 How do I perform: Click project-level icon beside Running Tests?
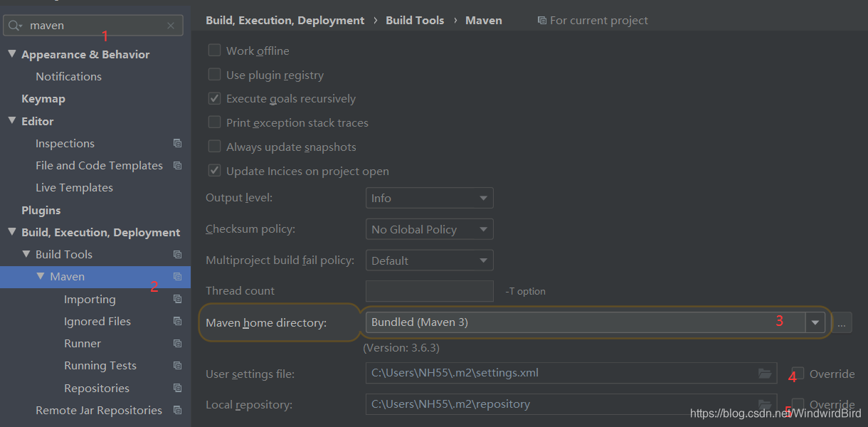click(178, 365)
